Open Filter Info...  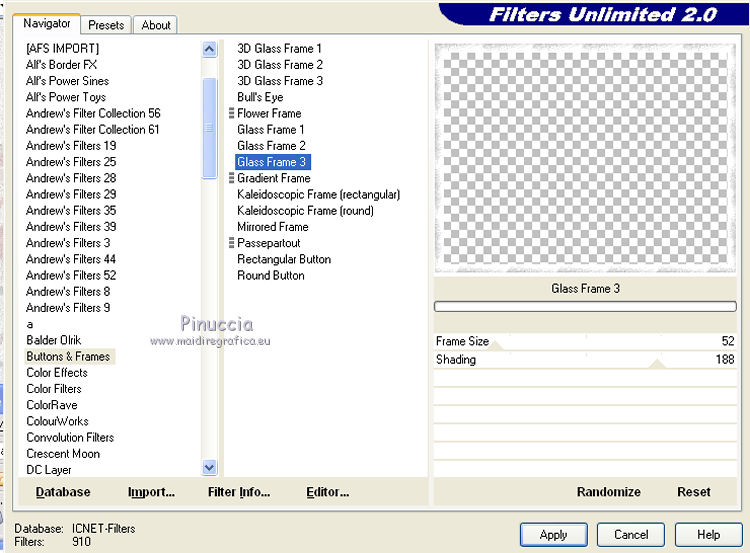pos(239,492)
